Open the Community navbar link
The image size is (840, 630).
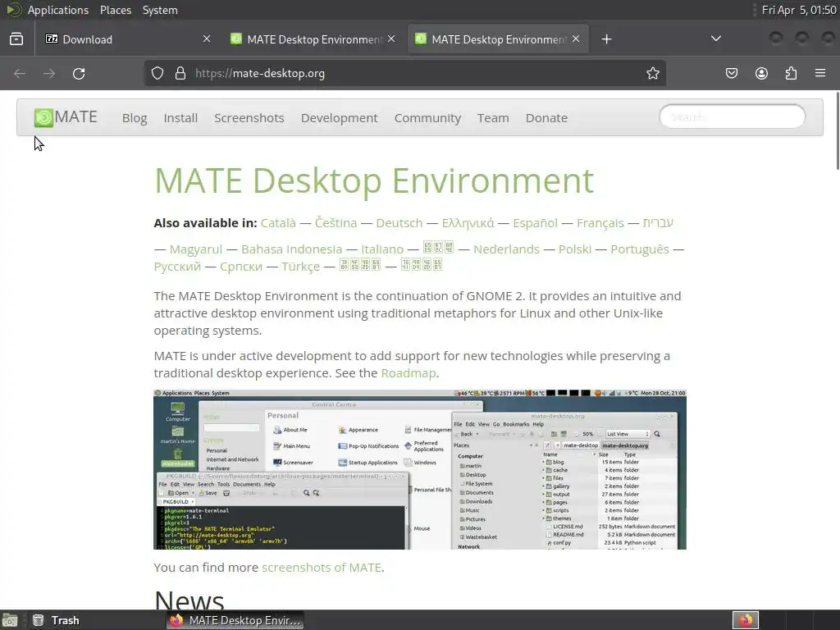point(427,118)
